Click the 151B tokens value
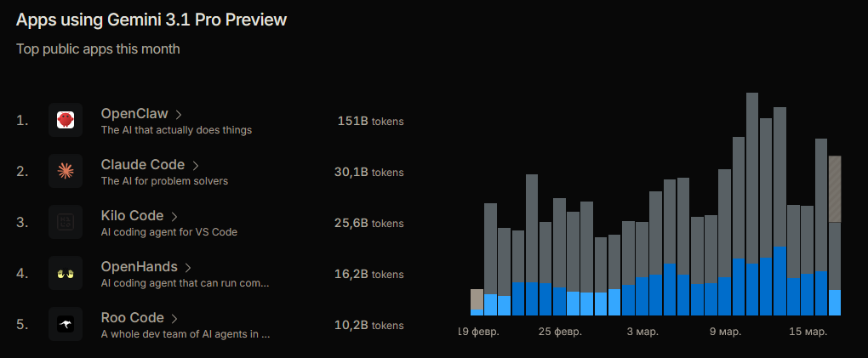This screenshot has width=868, height=358. [x=370, y=122]
